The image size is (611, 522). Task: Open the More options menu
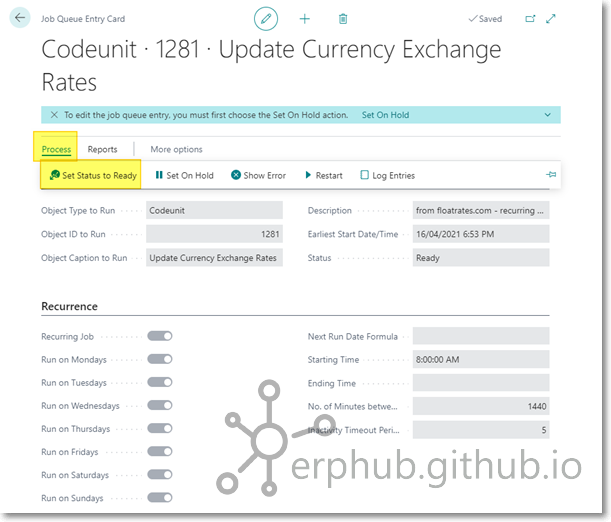click(x=176, y=150)
